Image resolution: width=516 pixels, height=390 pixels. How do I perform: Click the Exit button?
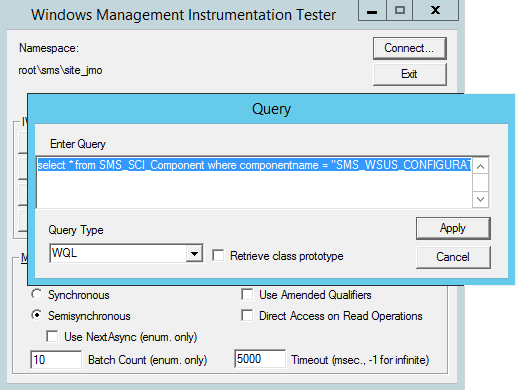coord(410,74)
